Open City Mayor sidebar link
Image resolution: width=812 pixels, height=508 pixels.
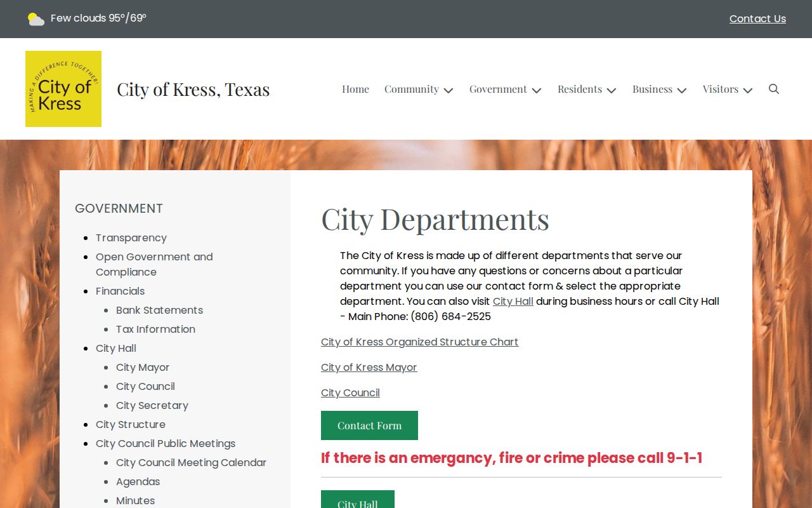pos(143,367)
